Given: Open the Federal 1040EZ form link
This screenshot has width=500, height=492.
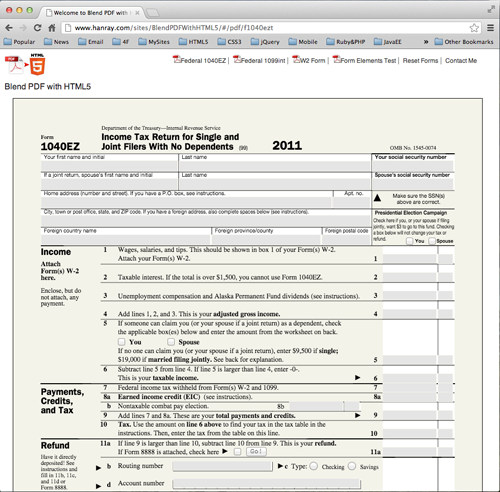Looking at the screenshot, I should pyautogui.click(x=203, y=61).
